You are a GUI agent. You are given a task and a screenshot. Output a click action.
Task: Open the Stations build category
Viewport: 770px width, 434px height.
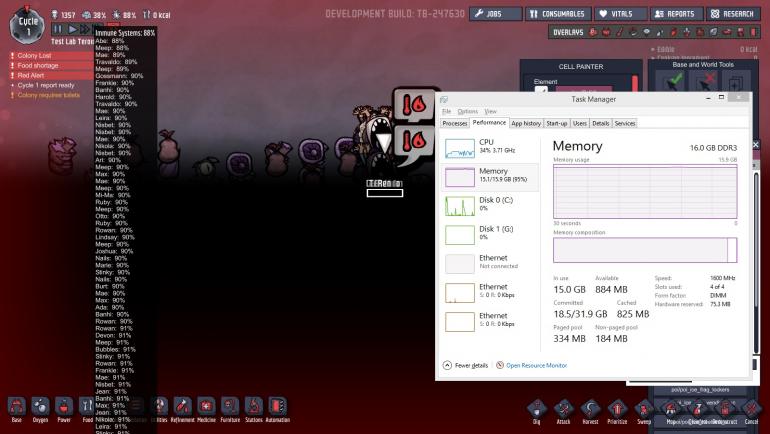pos(253,409)
